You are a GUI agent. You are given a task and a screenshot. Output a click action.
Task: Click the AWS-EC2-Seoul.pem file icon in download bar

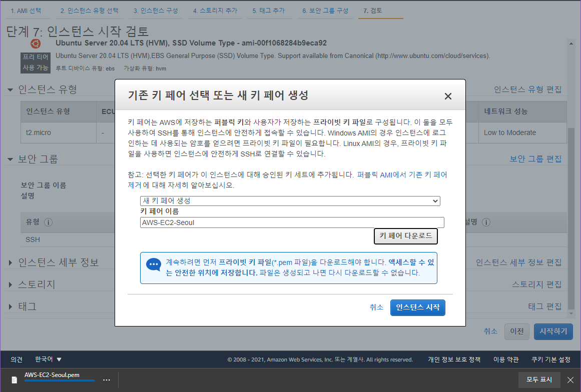14,380
